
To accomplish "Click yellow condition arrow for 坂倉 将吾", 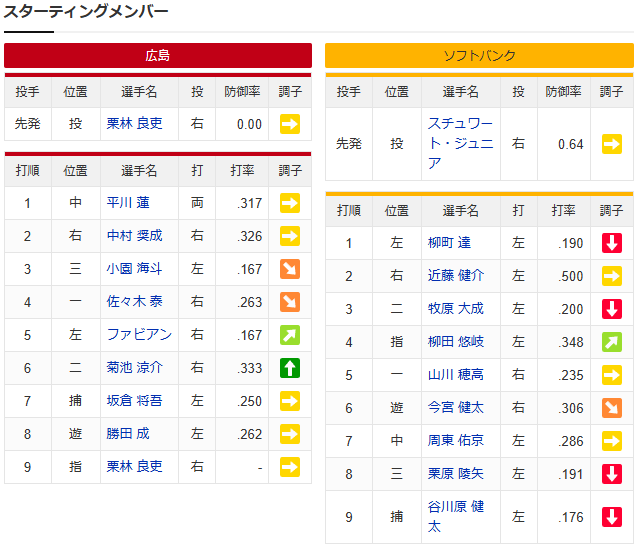I will [290, 401].
